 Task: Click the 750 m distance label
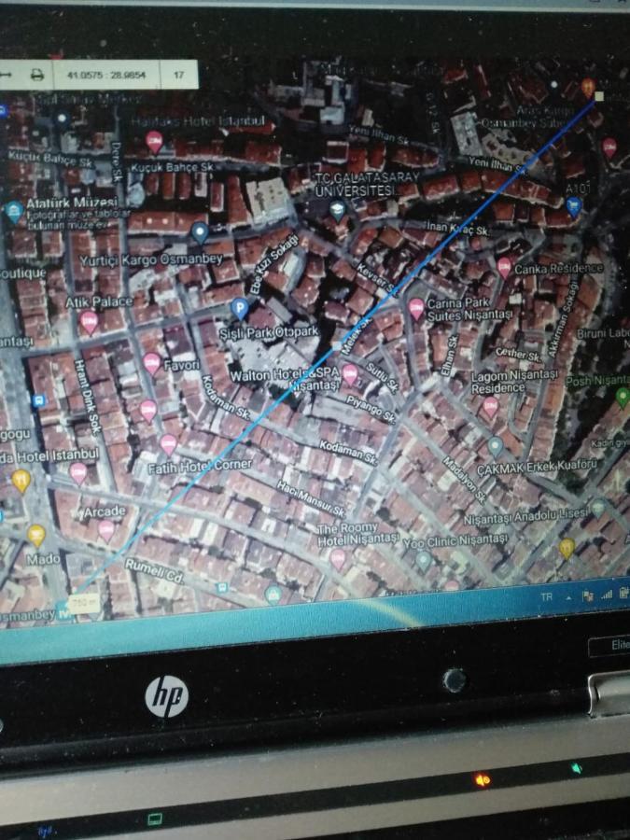click(84, 603)
